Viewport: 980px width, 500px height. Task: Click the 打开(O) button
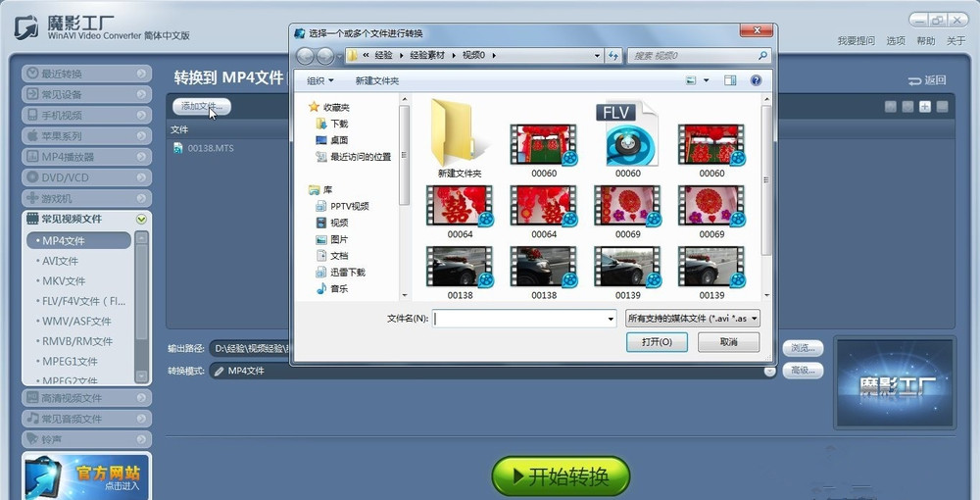click(x=657, y=342)
